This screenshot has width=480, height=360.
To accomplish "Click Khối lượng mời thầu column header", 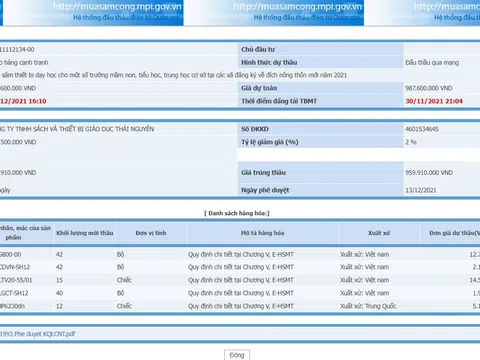I will pyautogui.click(x=85, y=233).
